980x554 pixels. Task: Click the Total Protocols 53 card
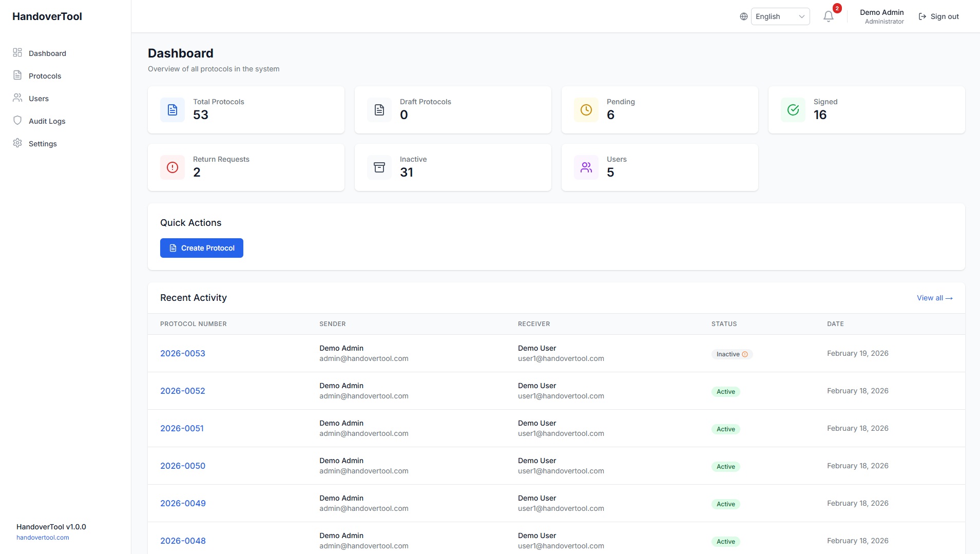246,110
